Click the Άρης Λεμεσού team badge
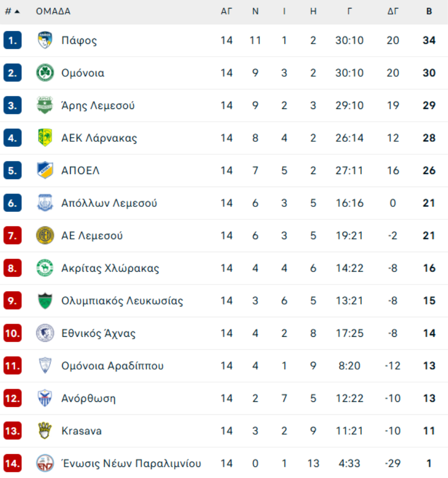This screenshot has height=478, width=448. [45, 105]
